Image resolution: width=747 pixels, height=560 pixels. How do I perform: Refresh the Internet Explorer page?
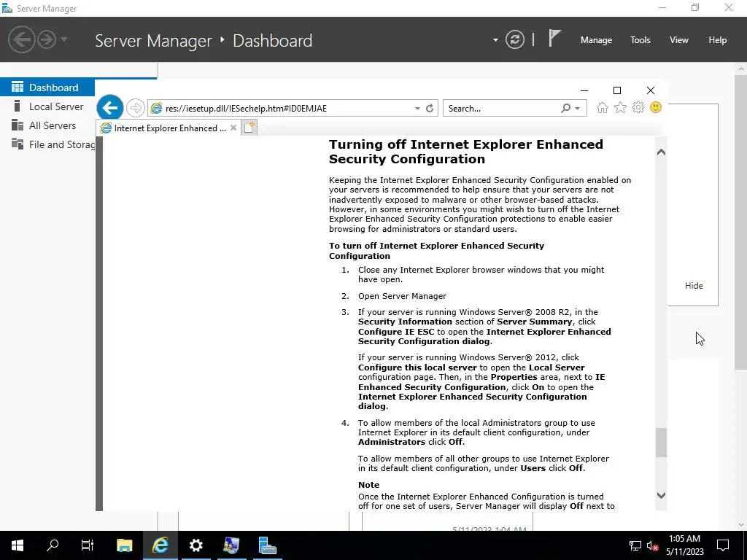(x=429, y=108)
